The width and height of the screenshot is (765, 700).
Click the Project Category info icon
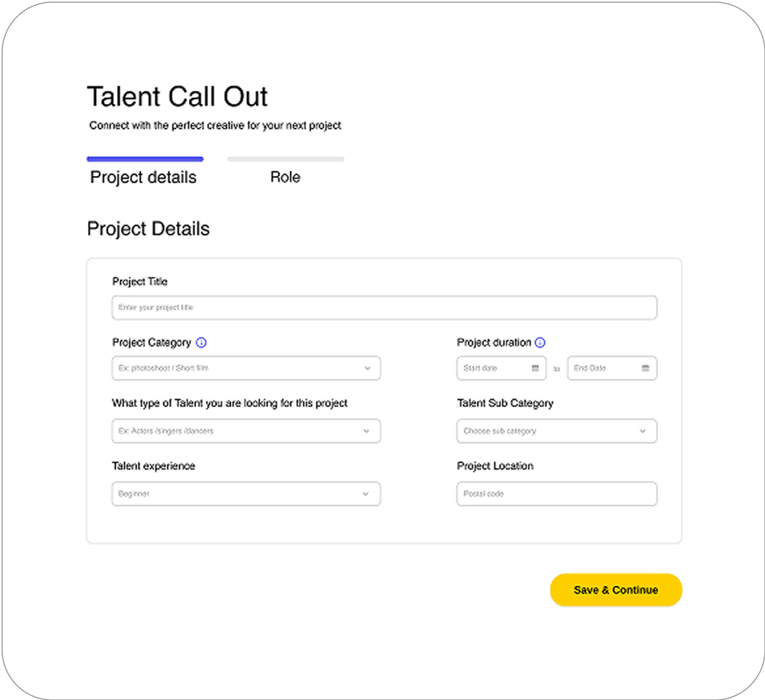coord(201,342)
